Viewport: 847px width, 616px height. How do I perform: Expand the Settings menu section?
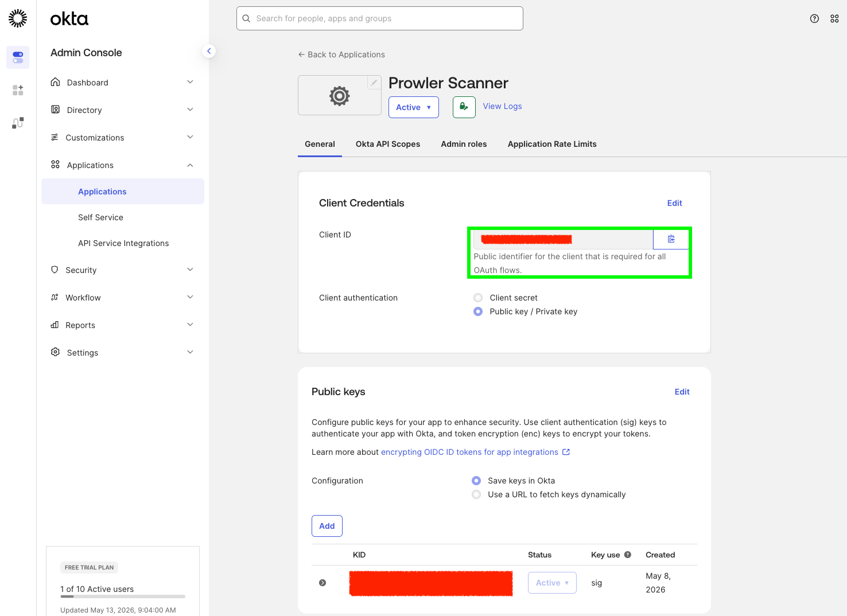pos(190,352)
